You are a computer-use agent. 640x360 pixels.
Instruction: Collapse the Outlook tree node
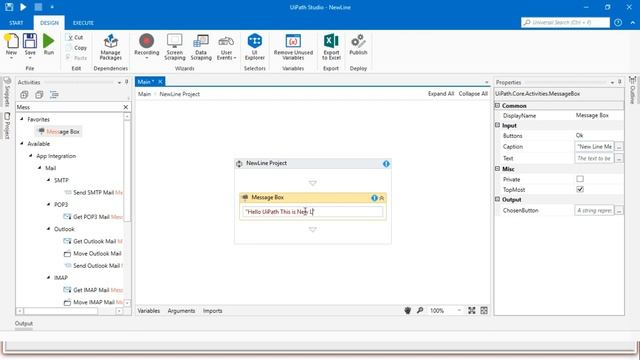[49, 229]
